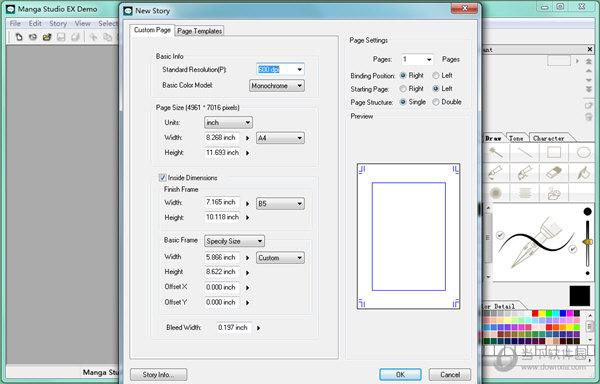Screen dimensions: 600x384
Task: Click the small black dot below size slider
Action: pyautogui.click(x=587, y=273)
